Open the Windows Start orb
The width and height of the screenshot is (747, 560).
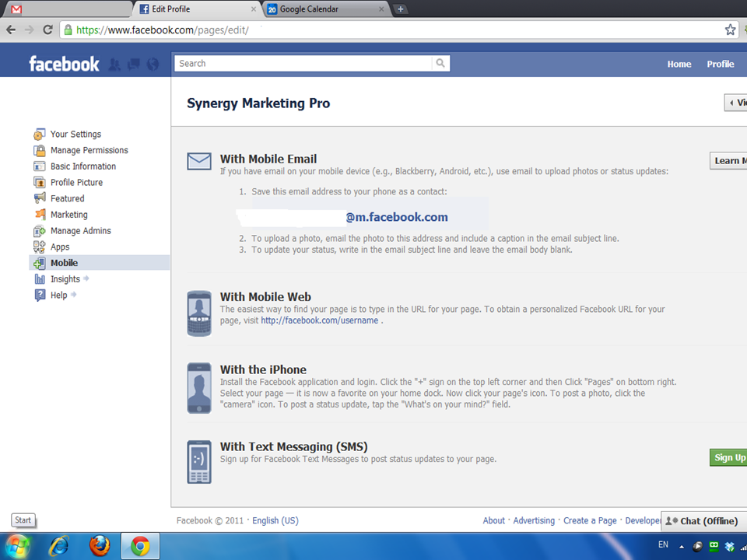point(18,546)
